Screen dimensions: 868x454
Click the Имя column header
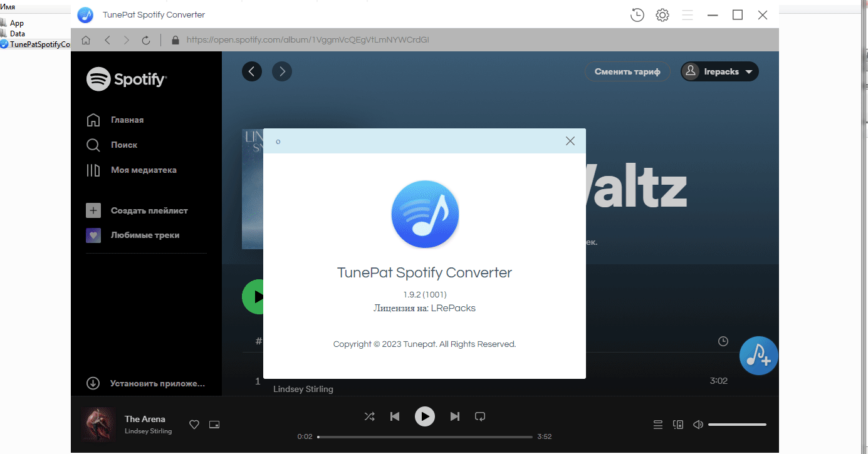(8, 6)
